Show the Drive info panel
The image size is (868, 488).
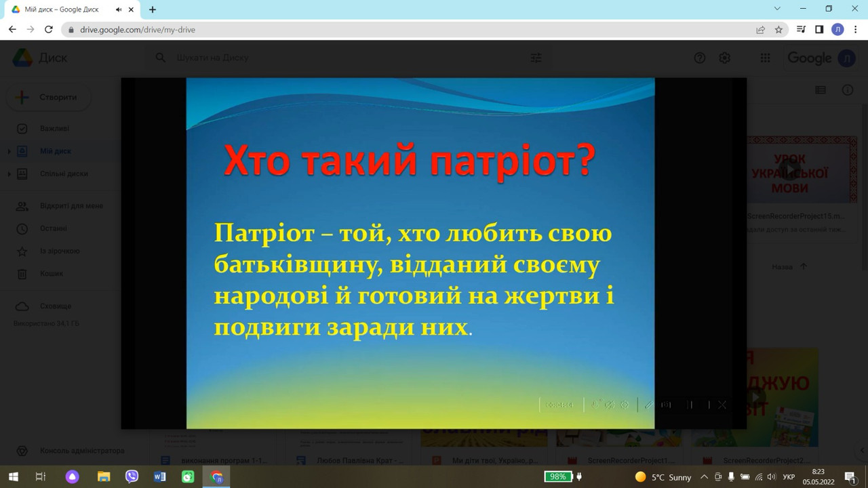point(848,90)
